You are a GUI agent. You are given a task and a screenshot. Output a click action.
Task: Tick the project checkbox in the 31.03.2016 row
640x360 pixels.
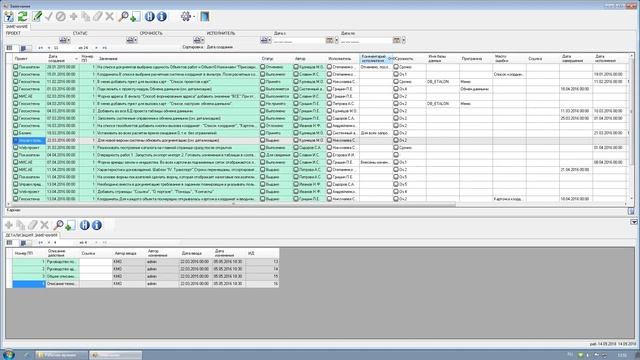(16, 147)
